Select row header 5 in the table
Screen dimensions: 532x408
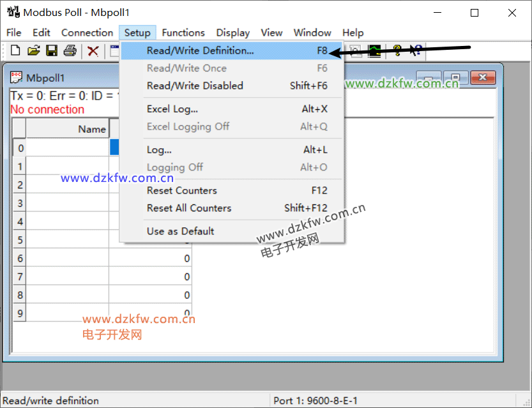(20, 240)
